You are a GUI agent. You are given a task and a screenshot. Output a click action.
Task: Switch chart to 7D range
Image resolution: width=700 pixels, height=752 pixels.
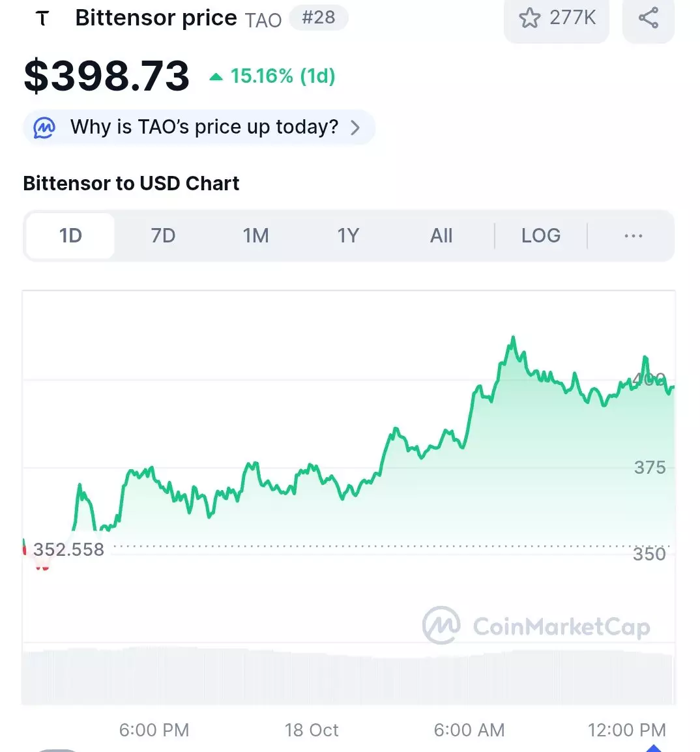(x=163, y=235)
